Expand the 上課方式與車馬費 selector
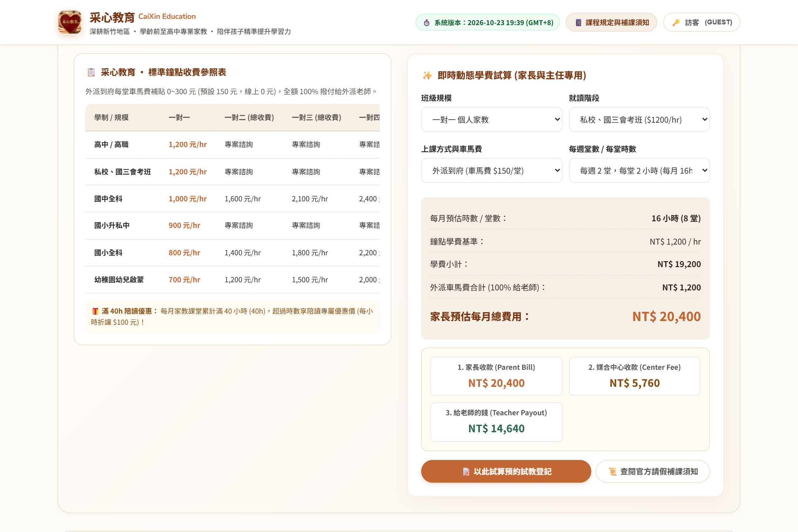Viewport: 798px width, 532px height. point(492,170)
